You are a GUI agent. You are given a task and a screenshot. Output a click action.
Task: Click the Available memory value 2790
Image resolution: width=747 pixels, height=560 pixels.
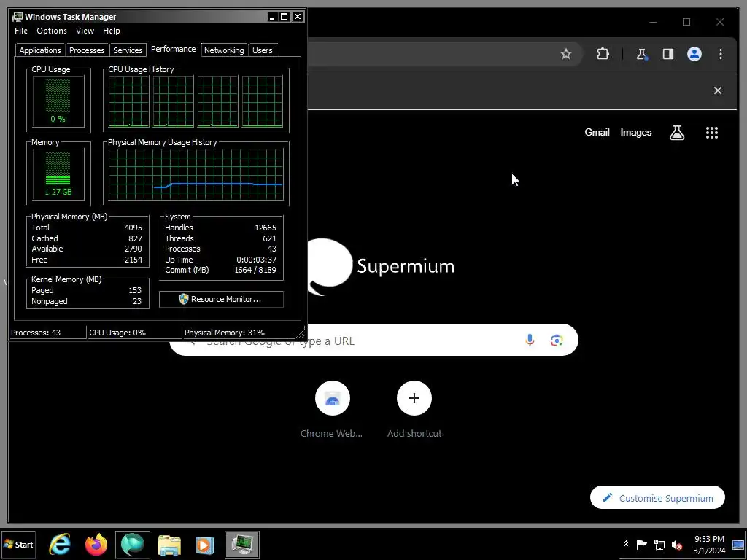click(133, 249)
